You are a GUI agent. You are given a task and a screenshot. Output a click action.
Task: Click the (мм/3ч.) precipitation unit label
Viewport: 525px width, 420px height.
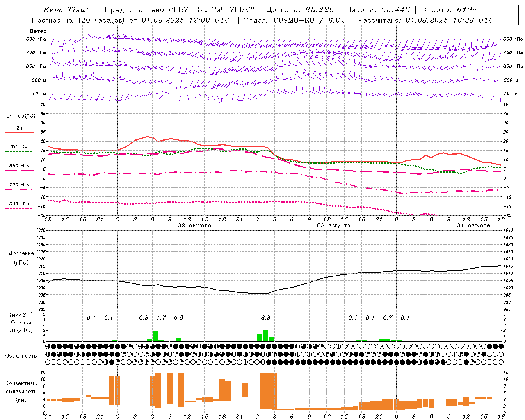point(21,315)
